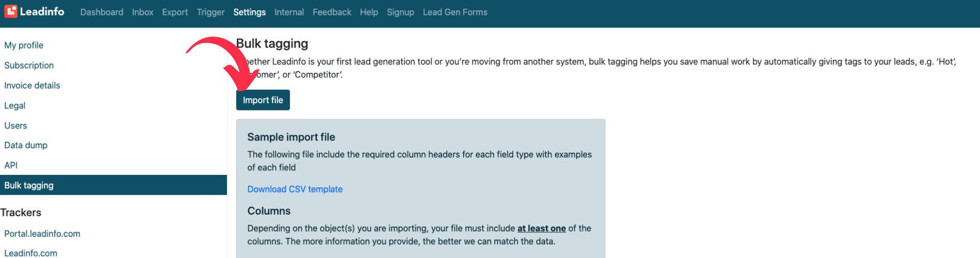Click the Leadinfo logo icon
This screenshot has width=980, height=258.
click(11, 11)
